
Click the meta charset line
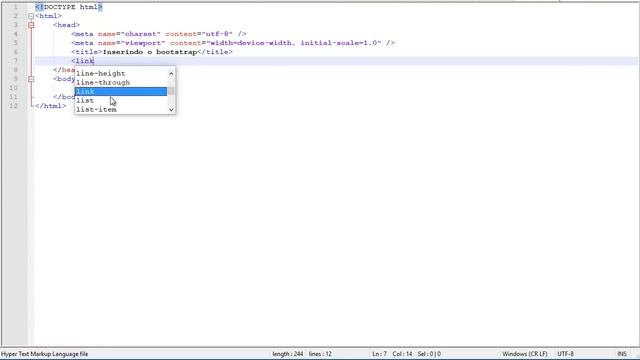click(x=159, y=34)
